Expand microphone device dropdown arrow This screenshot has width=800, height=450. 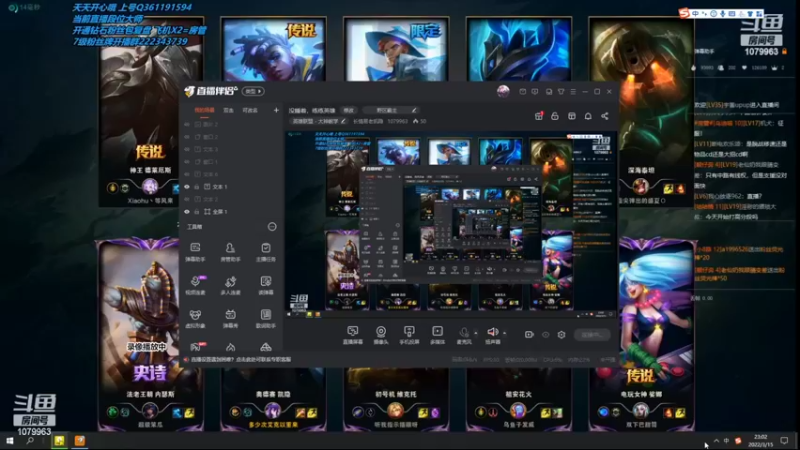coord(476,333)
